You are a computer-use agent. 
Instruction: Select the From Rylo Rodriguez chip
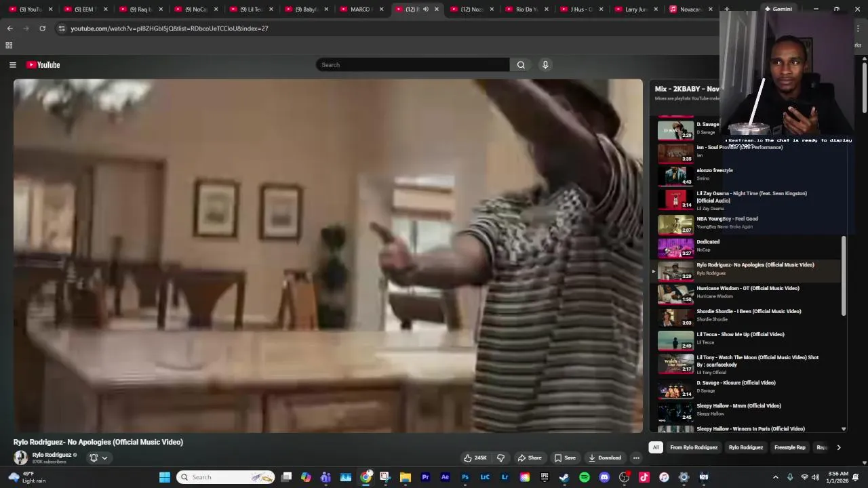pos(694,447)
